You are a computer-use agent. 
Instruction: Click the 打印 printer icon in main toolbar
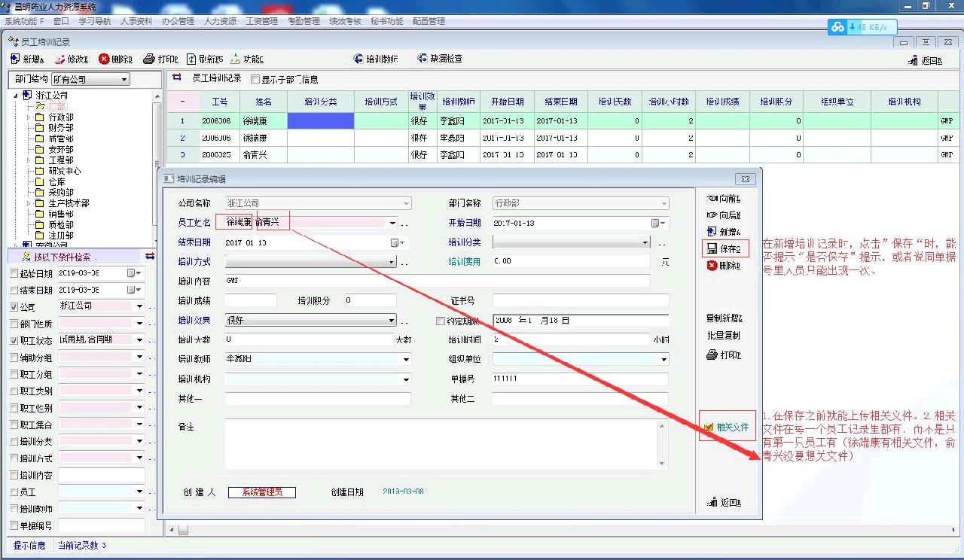click(x=149, y=59)
